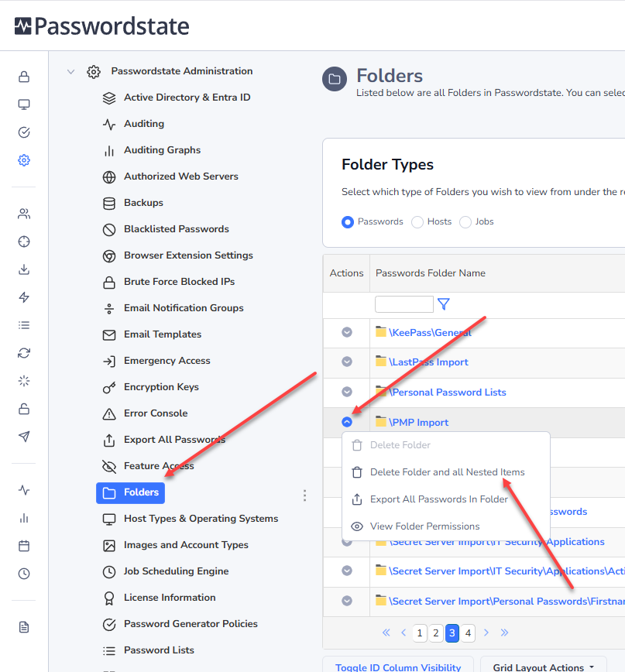Select the highlighted Folders menu item
The image size is (625, 672).
pos(130,492)
